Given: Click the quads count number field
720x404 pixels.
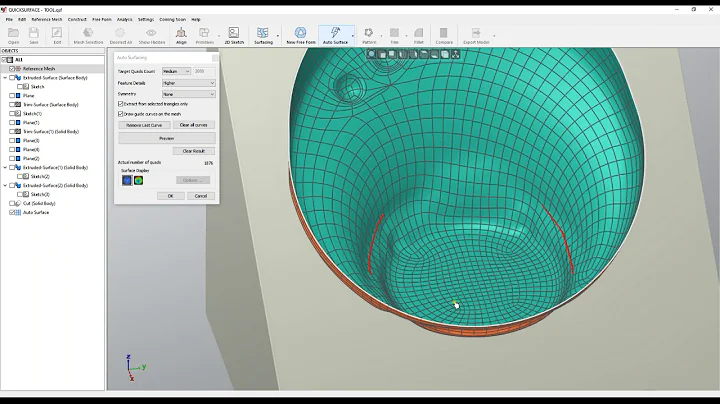Looking at the screenshot, I should click(204, 71).
